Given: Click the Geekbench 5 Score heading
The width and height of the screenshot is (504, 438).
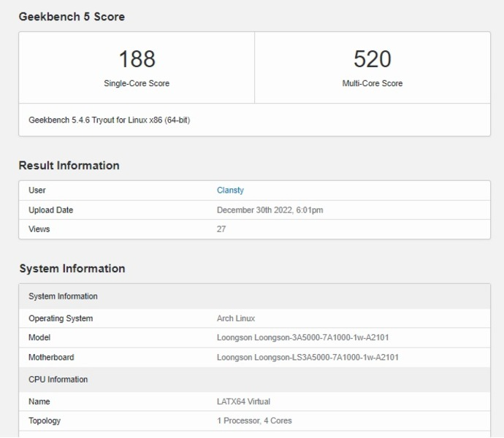Looking at the screenshot, I should click(x=72, y=17).
